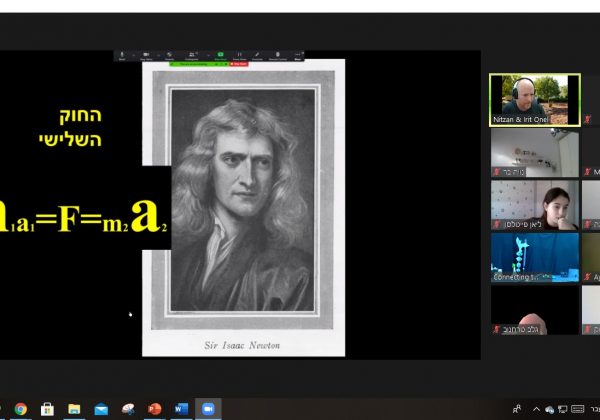Screen dimensions: 600x420
Task: Click the red Stop Share button
Action: 239,64
